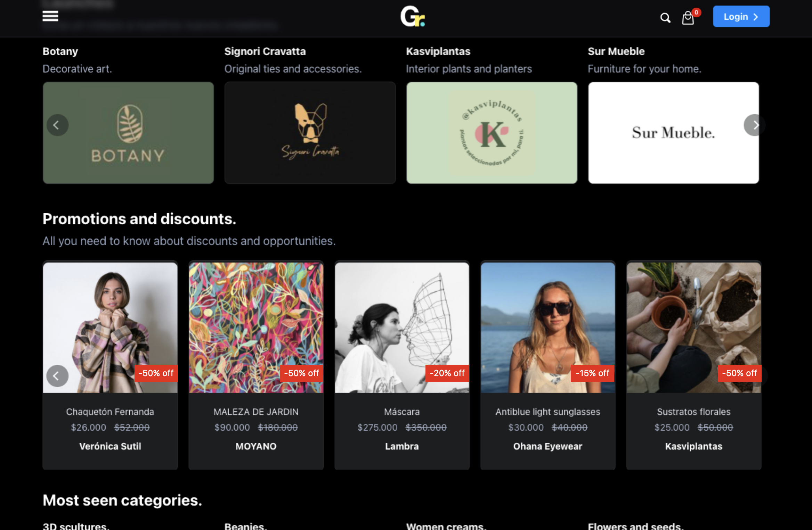Click the $26.000 price of Chaquetón Fernanda
The width and height of the screenshot is (812, 530).
[x=89, y=428]
